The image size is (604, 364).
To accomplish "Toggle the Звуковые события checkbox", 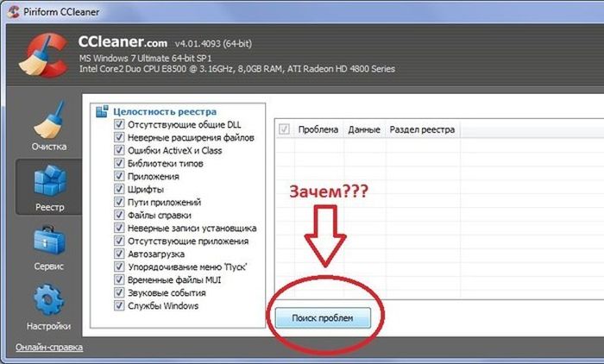I will pos(118,293).
